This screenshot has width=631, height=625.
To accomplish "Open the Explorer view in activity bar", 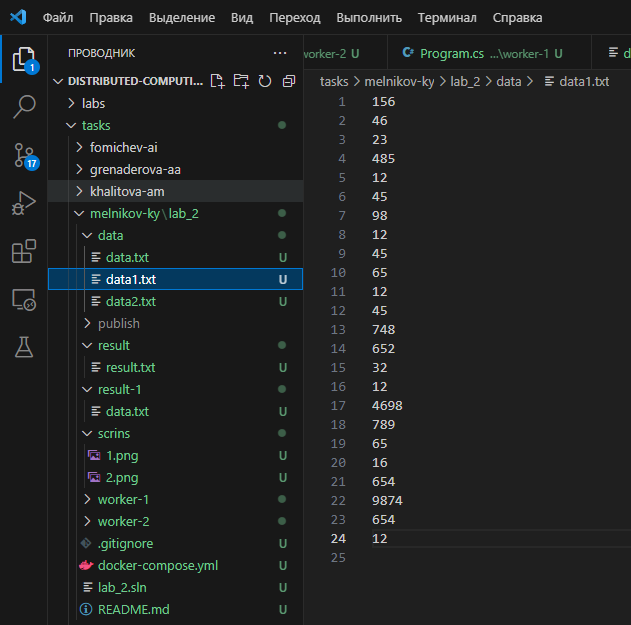I will coord(23,59).
